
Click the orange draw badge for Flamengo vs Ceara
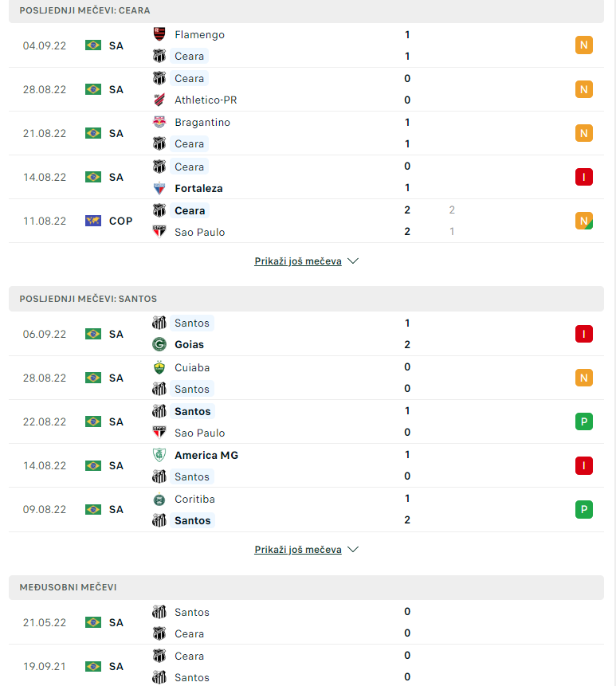[583, 45]
